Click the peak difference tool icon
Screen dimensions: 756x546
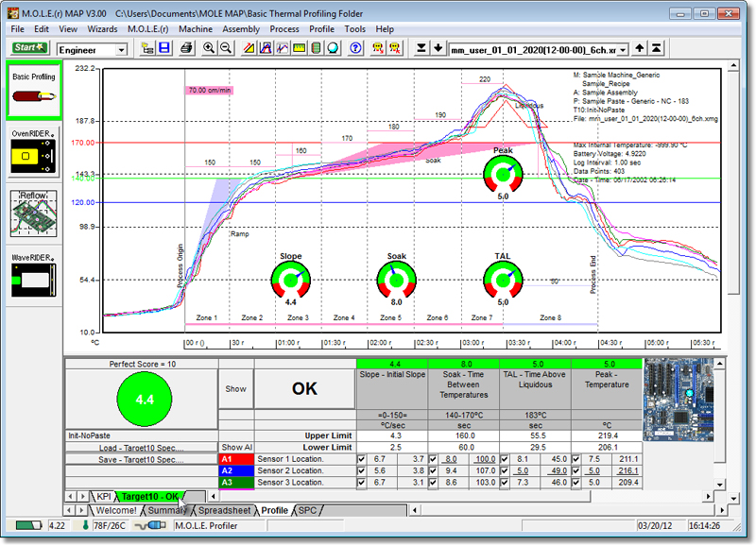[266, 48]
